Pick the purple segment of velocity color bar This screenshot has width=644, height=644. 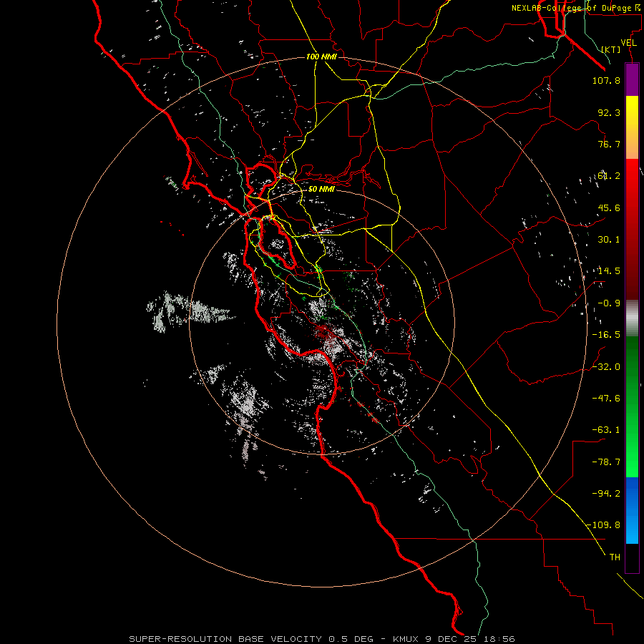click(632, 80)
